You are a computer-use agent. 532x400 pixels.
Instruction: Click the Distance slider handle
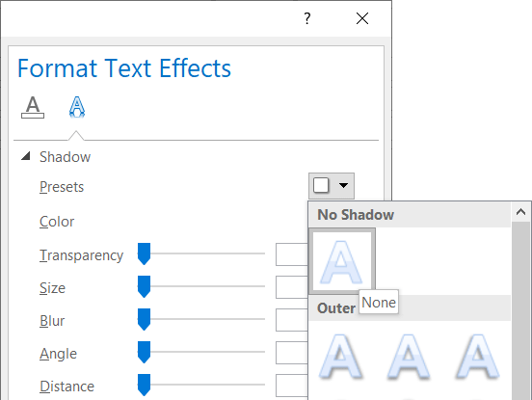145,386
